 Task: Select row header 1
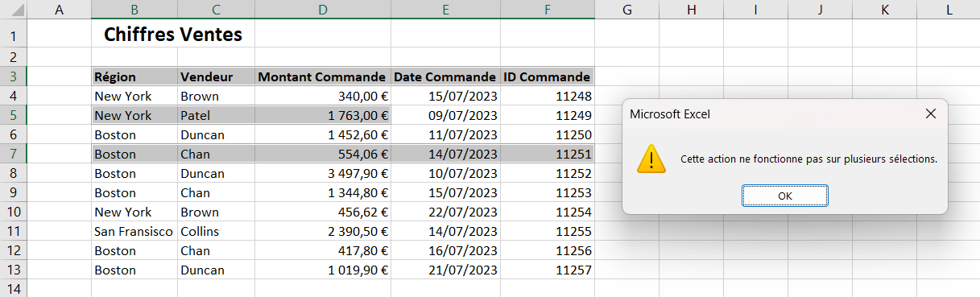coord(14,35)
